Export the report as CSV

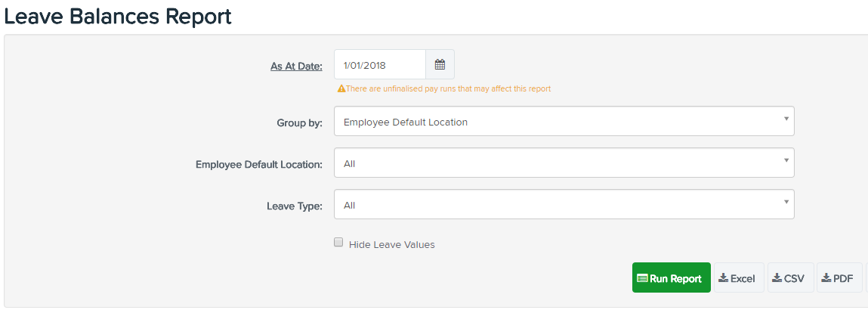790,278
